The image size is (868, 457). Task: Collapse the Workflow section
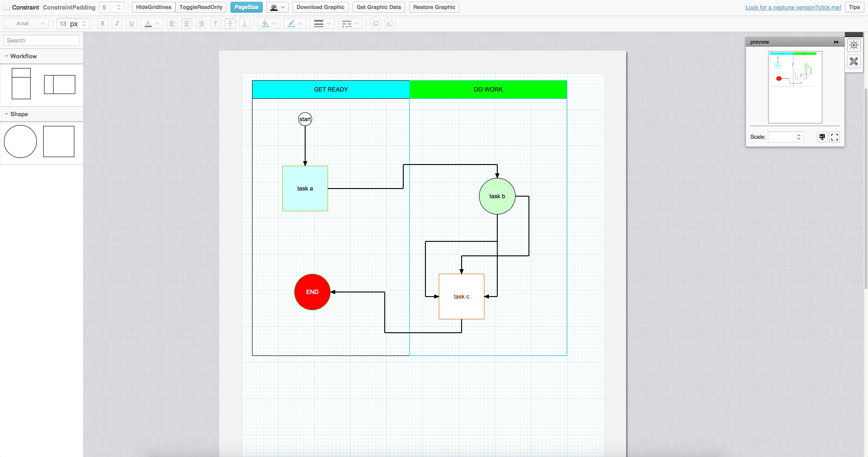coord(6,56)
